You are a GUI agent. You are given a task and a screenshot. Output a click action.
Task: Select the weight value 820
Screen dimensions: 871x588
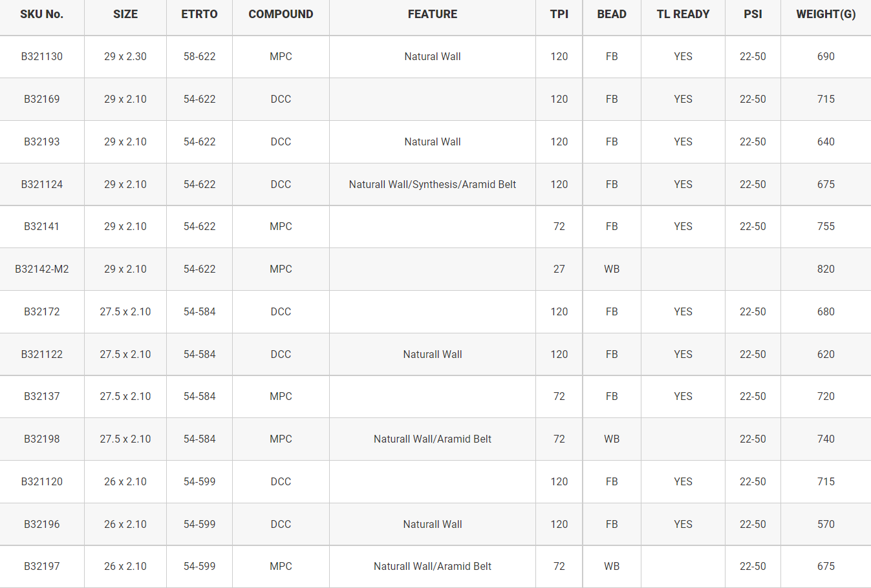[x=826, y=269]
